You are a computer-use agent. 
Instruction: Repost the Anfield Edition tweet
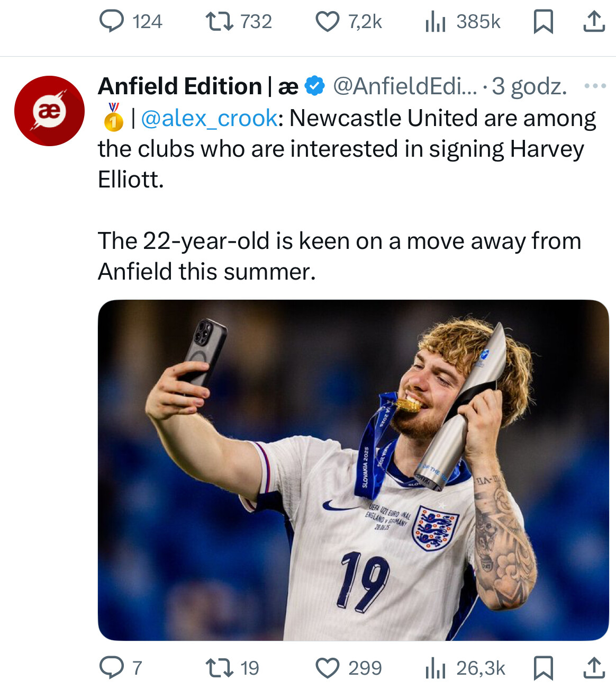pos(219,668)
